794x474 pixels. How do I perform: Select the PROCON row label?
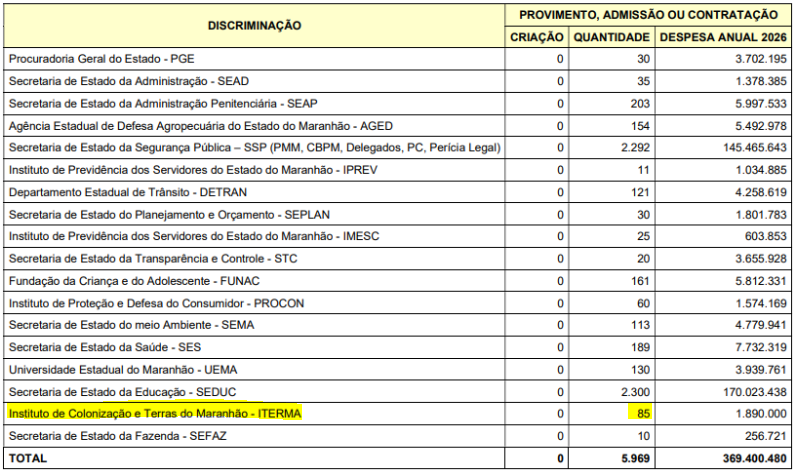(x=157, y=302)
